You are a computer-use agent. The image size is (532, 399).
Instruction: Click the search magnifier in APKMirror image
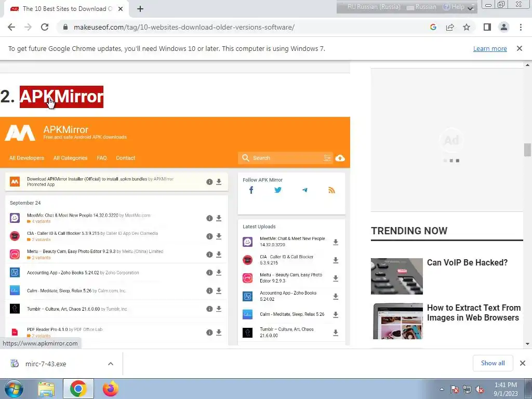point(246,158)
